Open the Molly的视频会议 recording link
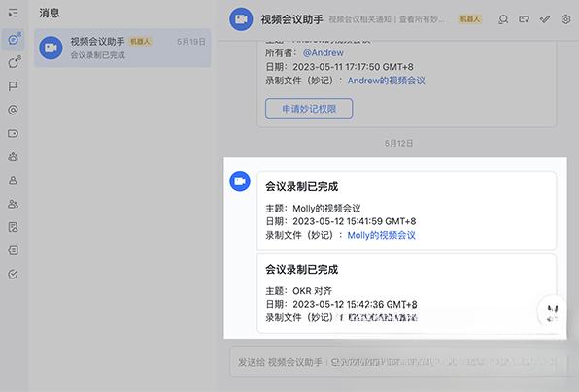Screen dimensions: 579x392 pos(381,235)
